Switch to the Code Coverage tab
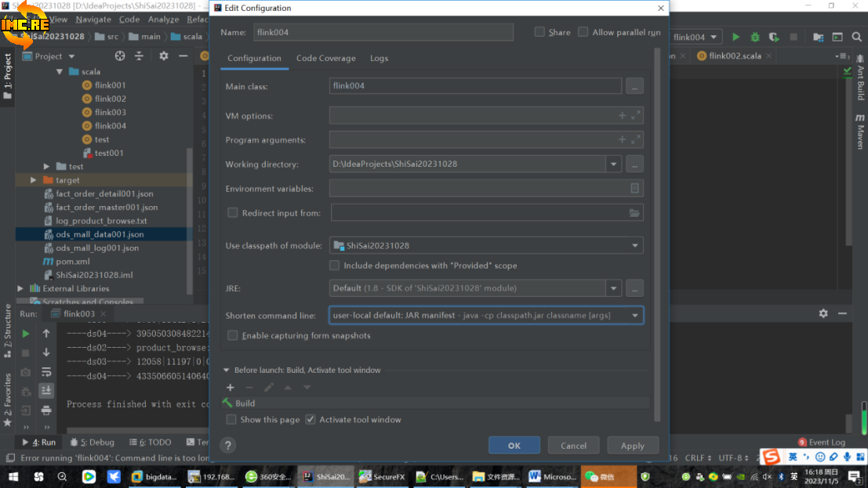Screen dimensions: 868x488 (325, 58)
